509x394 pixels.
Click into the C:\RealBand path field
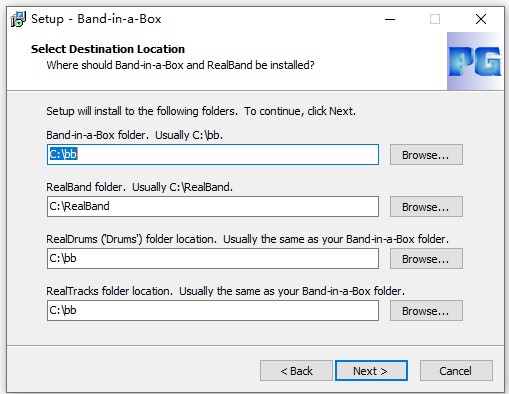[213, 206]
